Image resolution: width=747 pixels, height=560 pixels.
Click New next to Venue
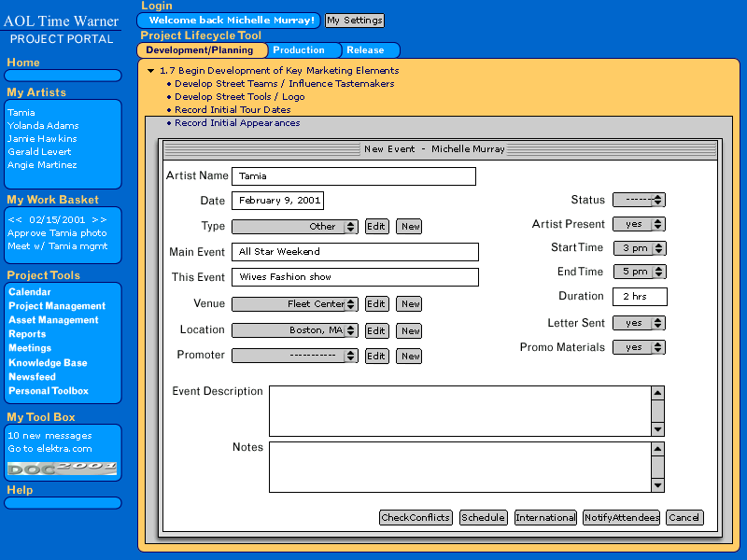click(x=409, y=304)
